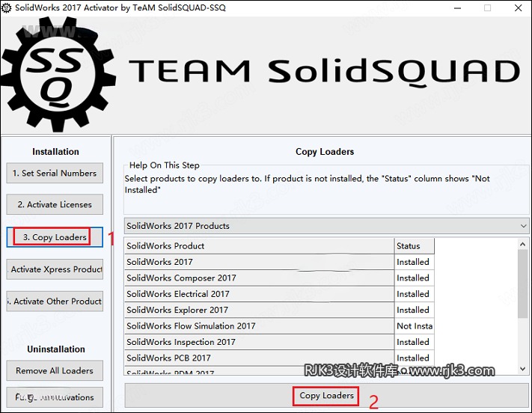Click Installed status for SolidWorks Composer 2017

[x=415, y=278]
